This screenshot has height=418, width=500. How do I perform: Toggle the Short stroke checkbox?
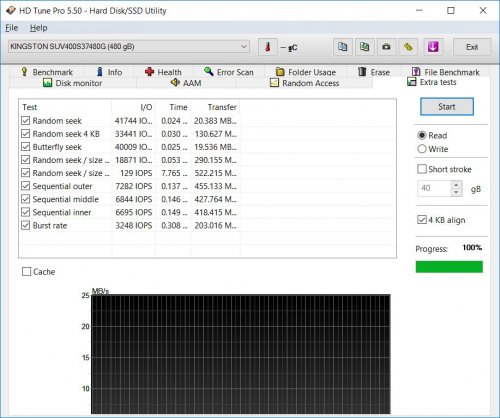pyautogui.click(x=422, y=169)
